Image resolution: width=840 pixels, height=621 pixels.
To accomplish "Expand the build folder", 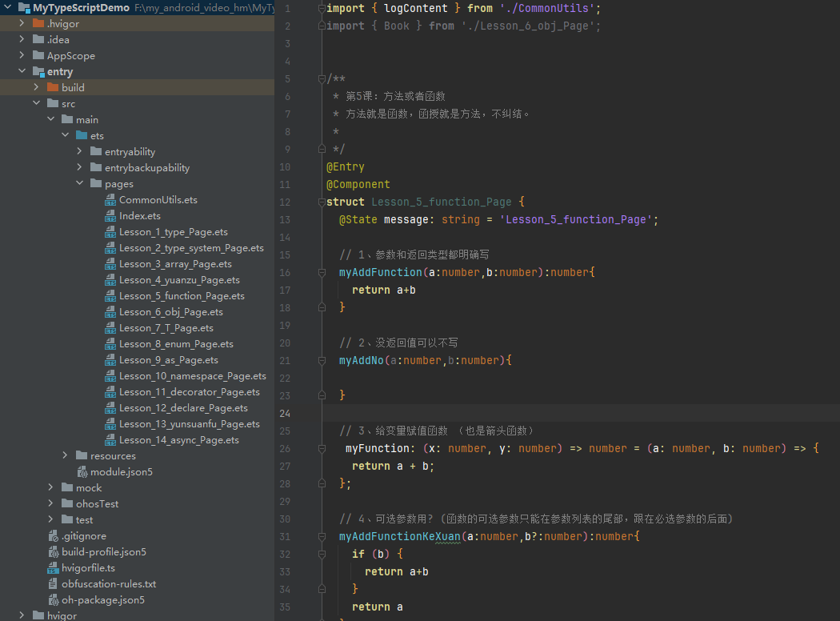I will pos(36,86).
